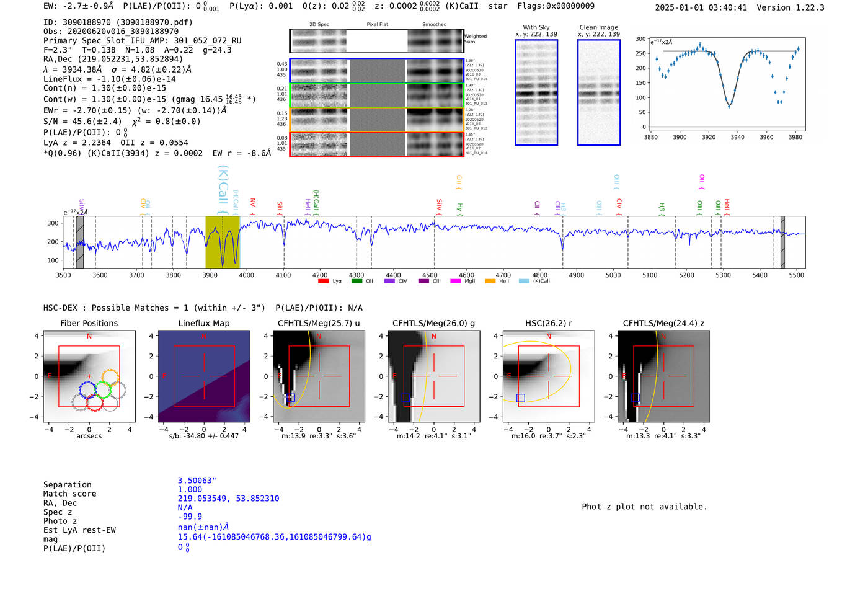Click the match score value 1.000
868x591 pixels.
tap(190, 490)
